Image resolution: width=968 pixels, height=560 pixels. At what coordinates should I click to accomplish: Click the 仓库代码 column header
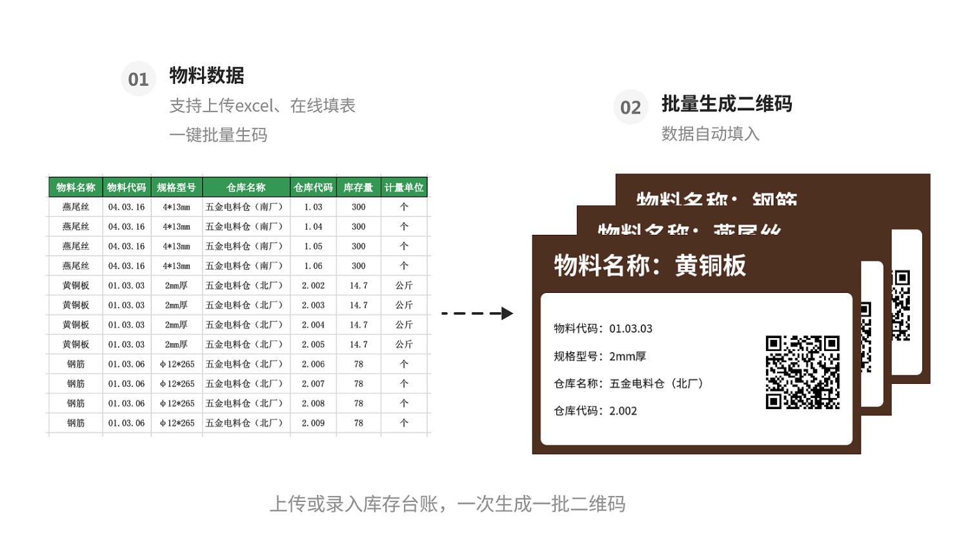click(313, 187)
